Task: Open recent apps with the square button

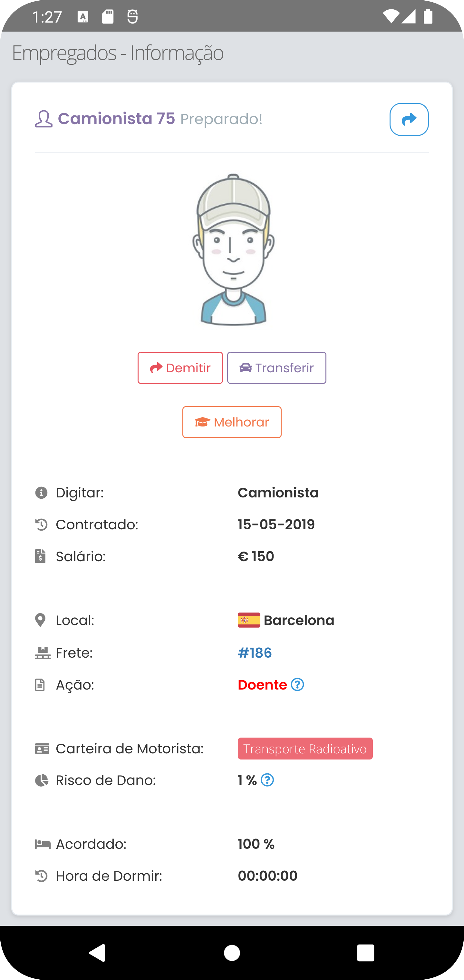Action: (x=365, y=953)
